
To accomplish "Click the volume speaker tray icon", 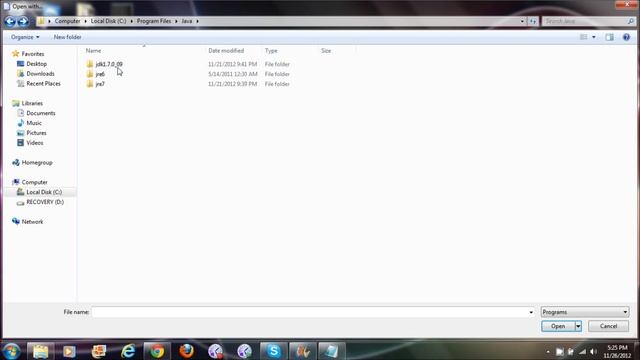I will pos(593,351).
